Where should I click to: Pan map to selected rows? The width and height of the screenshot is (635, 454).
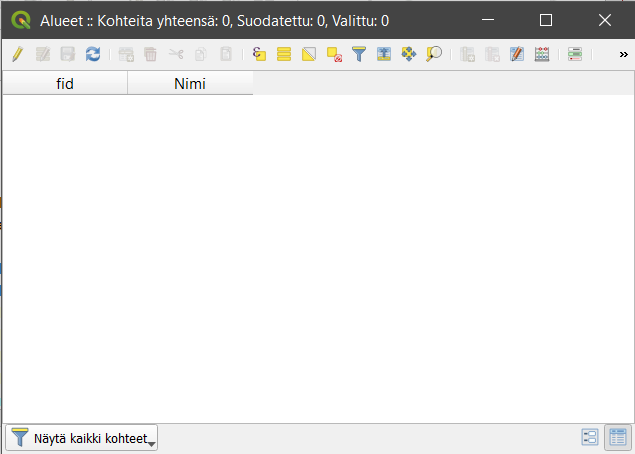409,54
